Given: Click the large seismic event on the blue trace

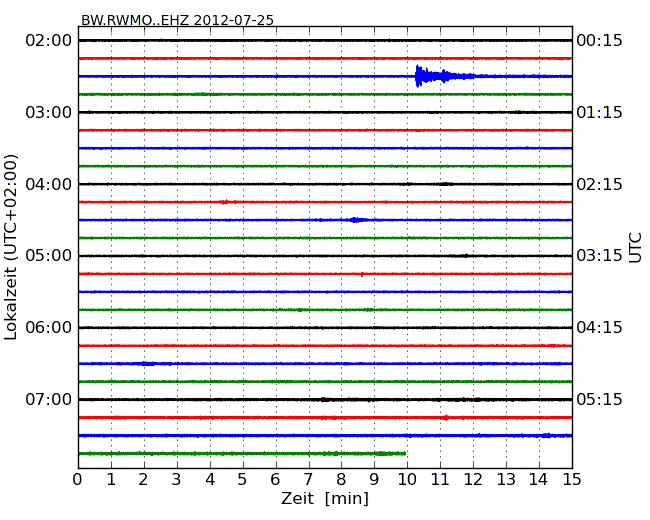Looking at the screenshot, I should click(x=444, y=76).
